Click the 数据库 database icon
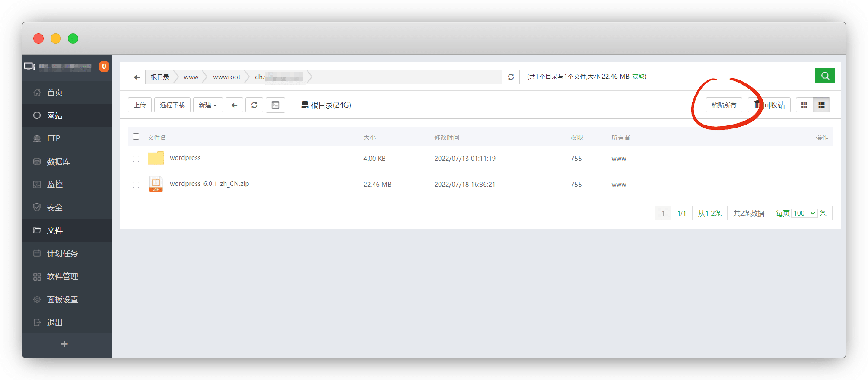 point(37,161)
